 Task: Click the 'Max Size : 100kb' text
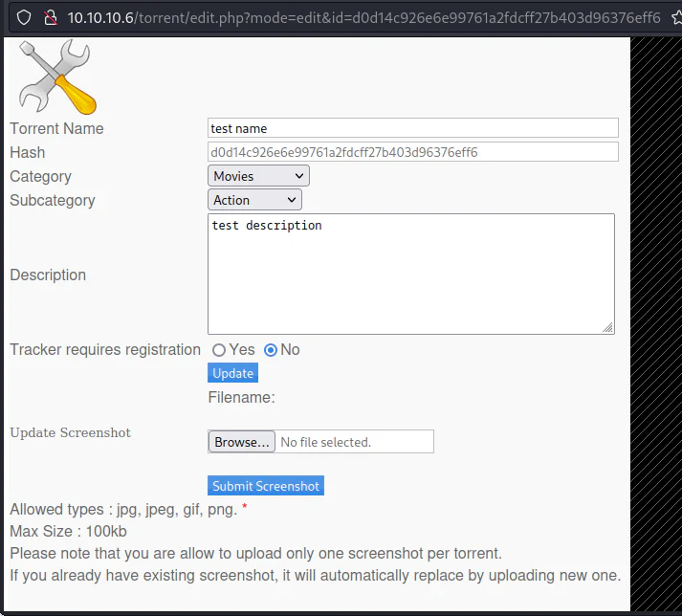coord(68,531)
